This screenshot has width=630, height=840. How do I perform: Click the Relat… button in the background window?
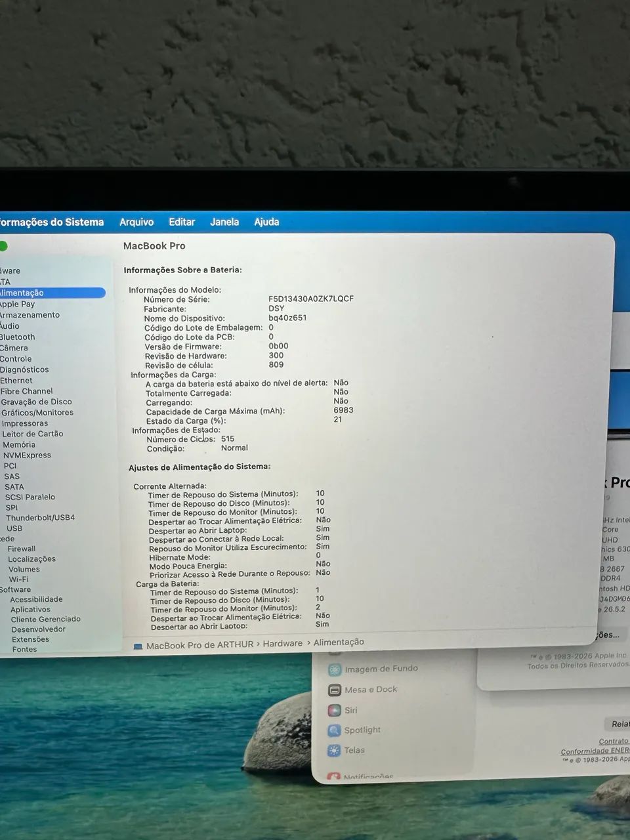pyautogui.click(x=618, y=724)
